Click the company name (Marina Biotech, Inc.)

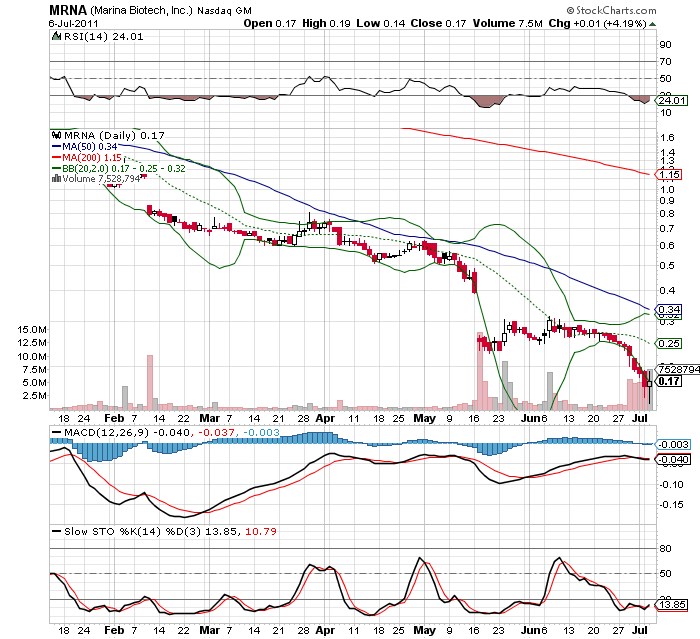coord(142,10)
